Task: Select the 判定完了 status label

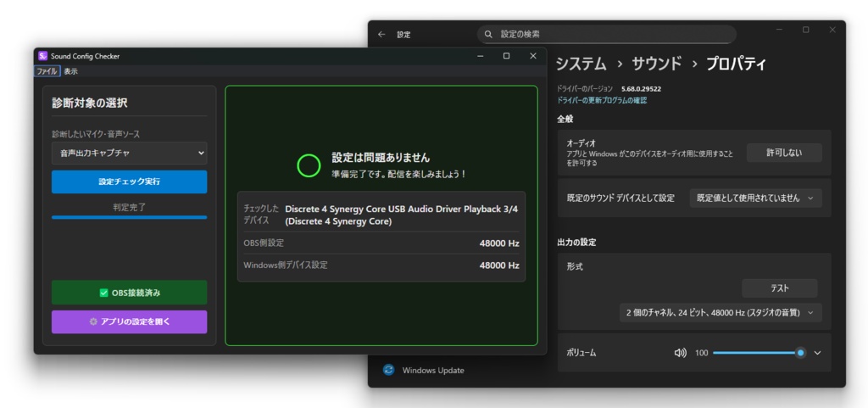Action: [130, 207]
